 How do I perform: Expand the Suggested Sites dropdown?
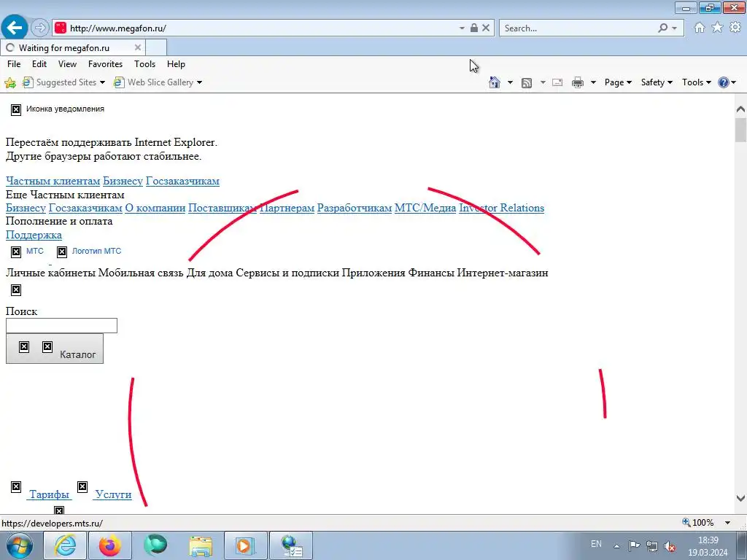click(x=102, y=83)
